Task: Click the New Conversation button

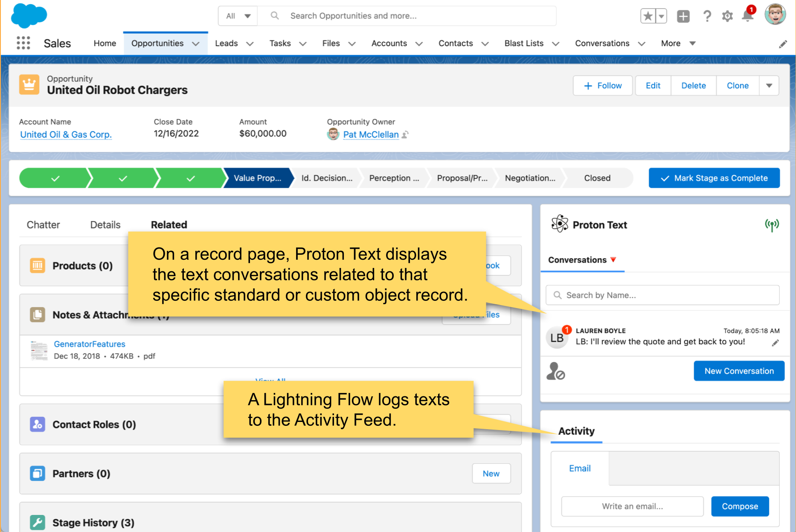Action: click(x=739, y=371)
